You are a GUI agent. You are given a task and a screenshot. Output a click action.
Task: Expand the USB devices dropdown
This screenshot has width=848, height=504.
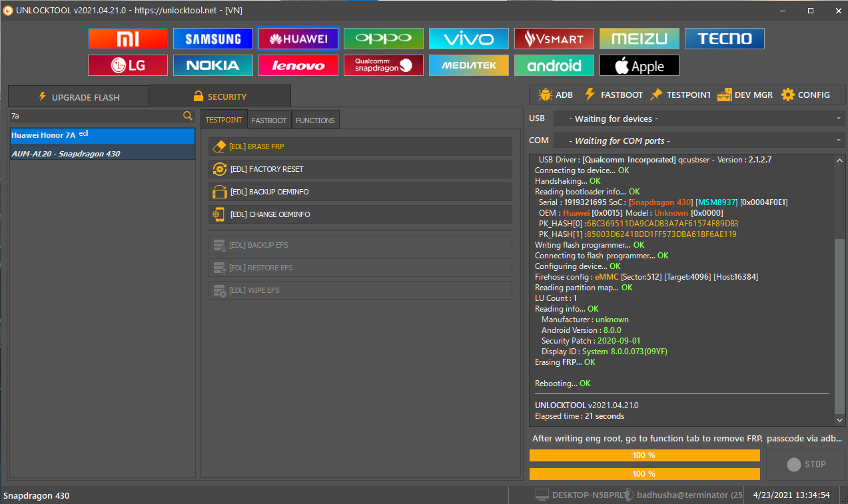(x=699, y=119)
